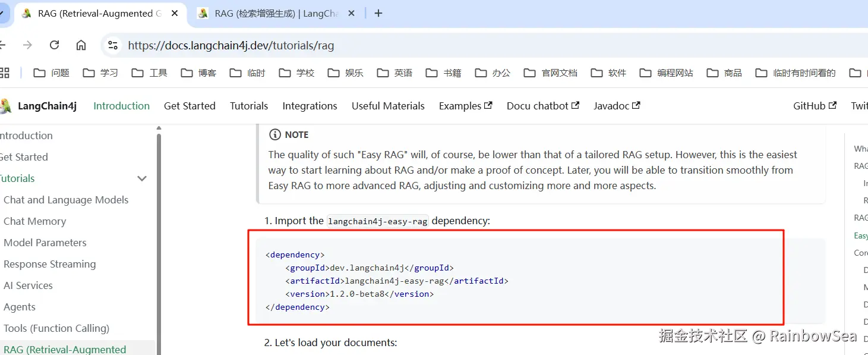
Task: Open the 临时有时间看的 bookmark folder
Action: tap(796, 73)
